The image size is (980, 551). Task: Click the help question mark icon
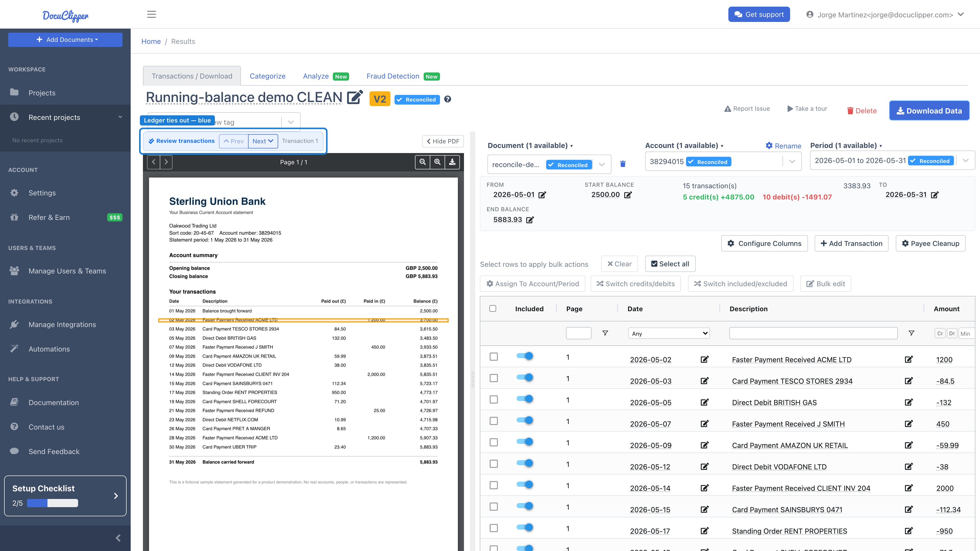point(448,99)
